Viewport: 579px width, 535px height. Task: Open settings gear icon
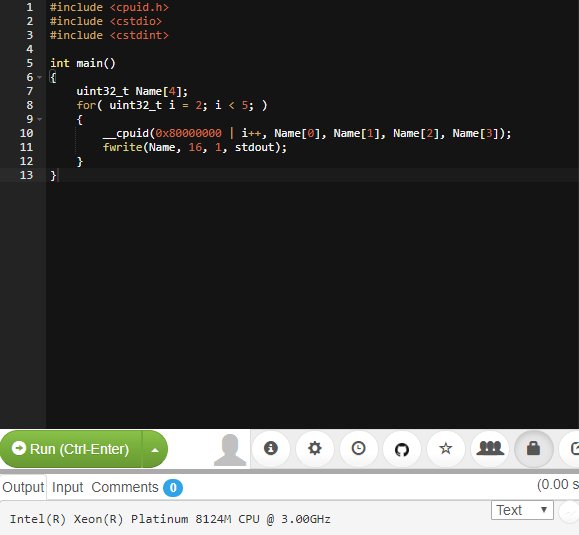click(x=315, y=449)
